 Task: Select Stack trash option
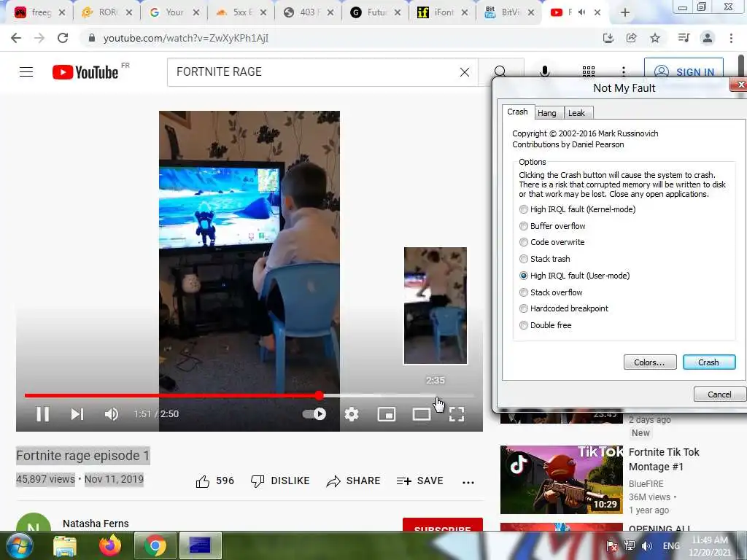tap(544, 259)
